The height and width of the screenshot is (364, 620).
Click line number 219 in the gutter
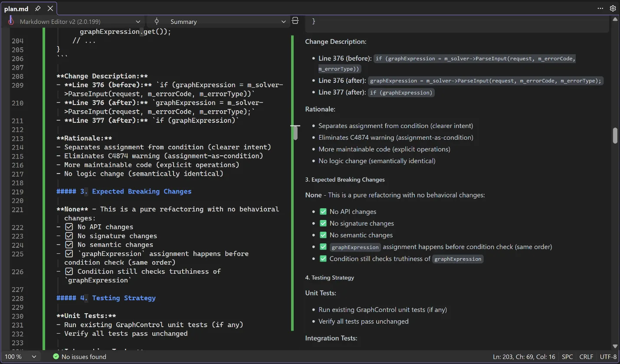pyautogui.click(x=17, y=191)
